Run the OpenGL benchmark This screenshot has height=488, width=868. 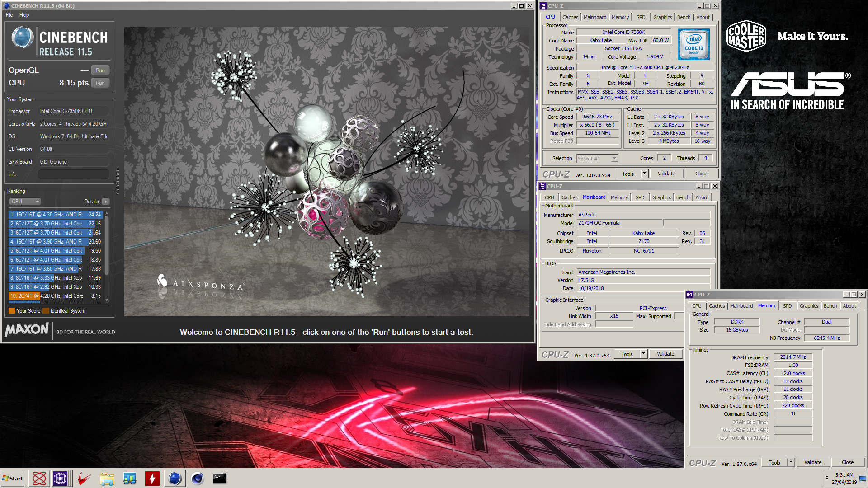point(100,70)
